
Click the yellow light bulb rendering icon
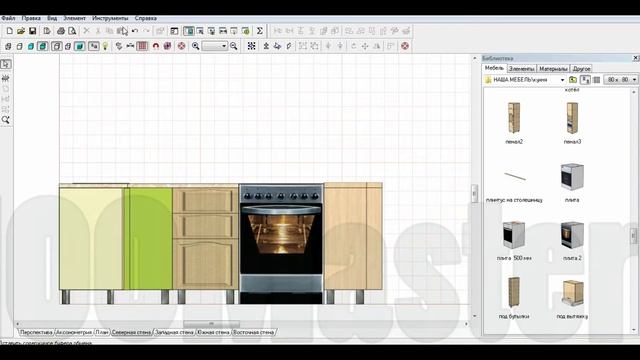click(105, 46)
